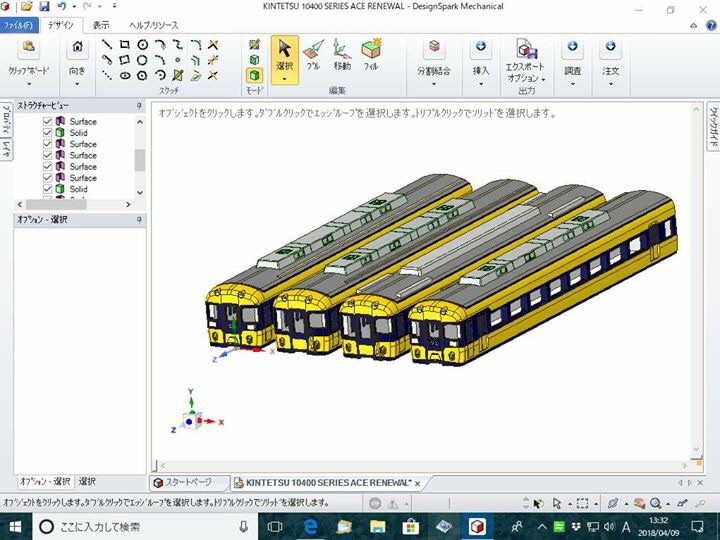The height and width of the screenshot is (540, 720).
Task: Click the Spin view icon in status bar
Action: coord(613,503)
